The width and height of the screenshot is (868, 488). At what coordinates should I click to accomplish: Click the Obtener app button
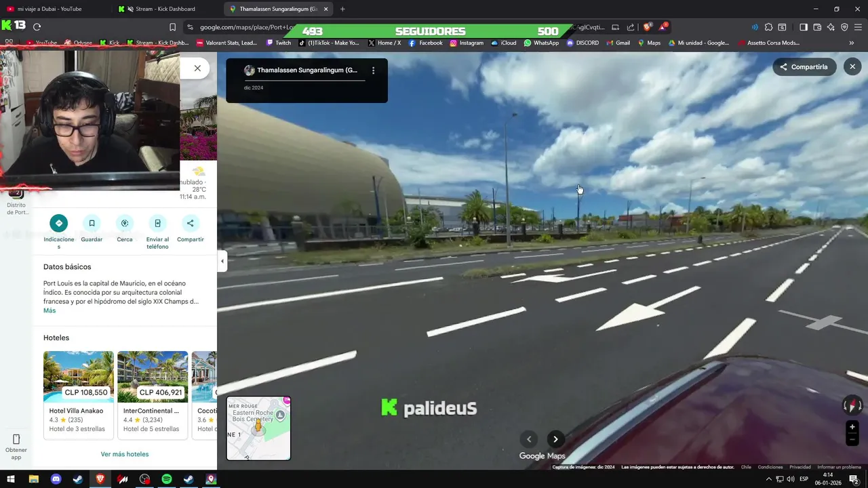click(x=16, y=447)
